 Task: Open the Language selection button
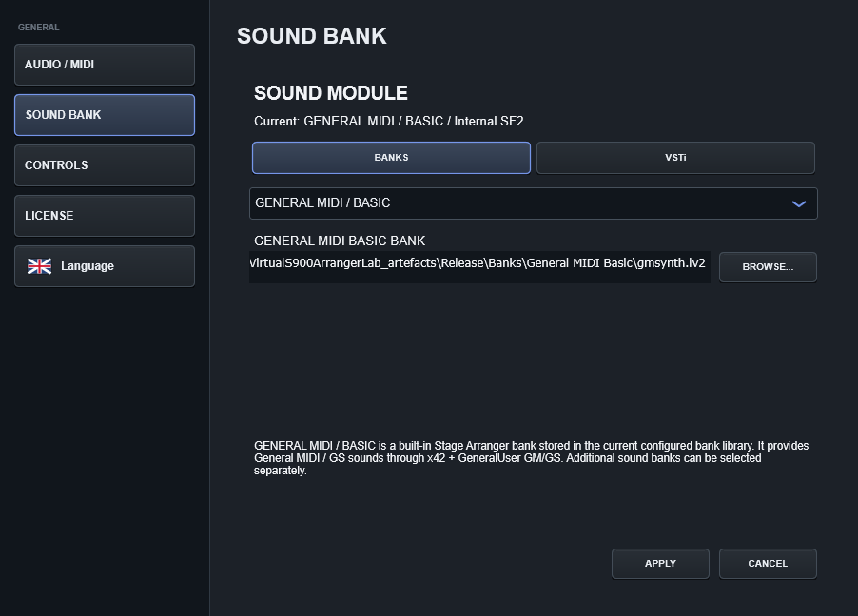[105, 266]
